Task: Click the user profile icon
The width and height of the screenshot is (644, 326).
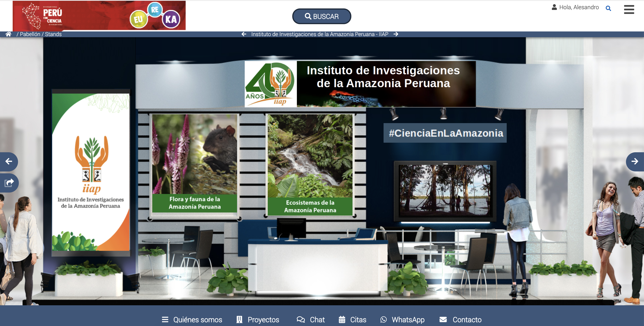Action: (x=554, y=7)
